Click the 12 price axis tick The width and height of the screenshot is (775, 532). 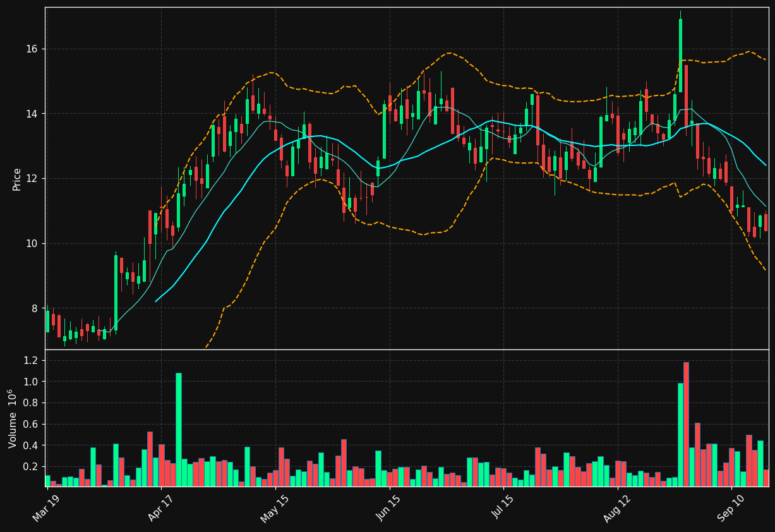click(32, 179)
